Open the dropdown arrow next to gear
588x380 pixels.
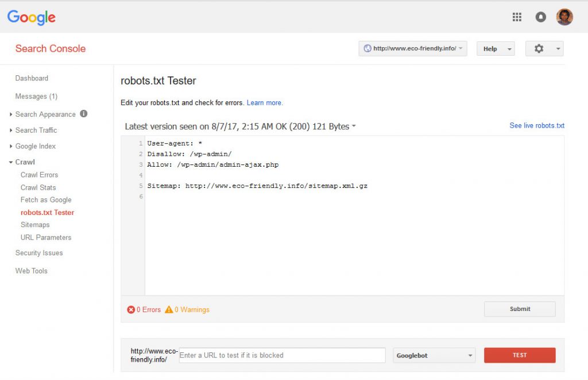coord(558,49)
